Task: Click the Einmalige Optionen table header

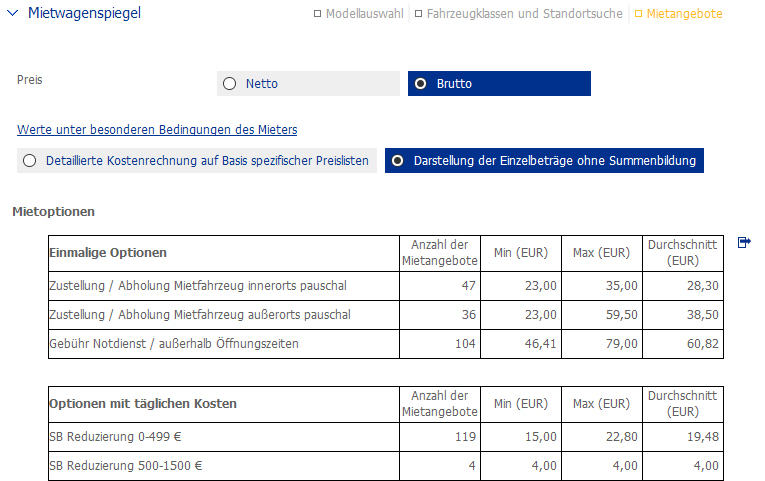Action: (108, 253)
